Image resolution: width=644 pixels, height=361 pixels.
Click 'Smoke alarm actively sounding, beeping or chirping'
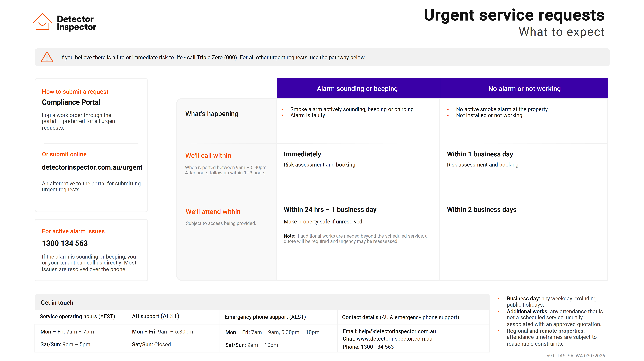pyautogui.click(x=352, y=109)
